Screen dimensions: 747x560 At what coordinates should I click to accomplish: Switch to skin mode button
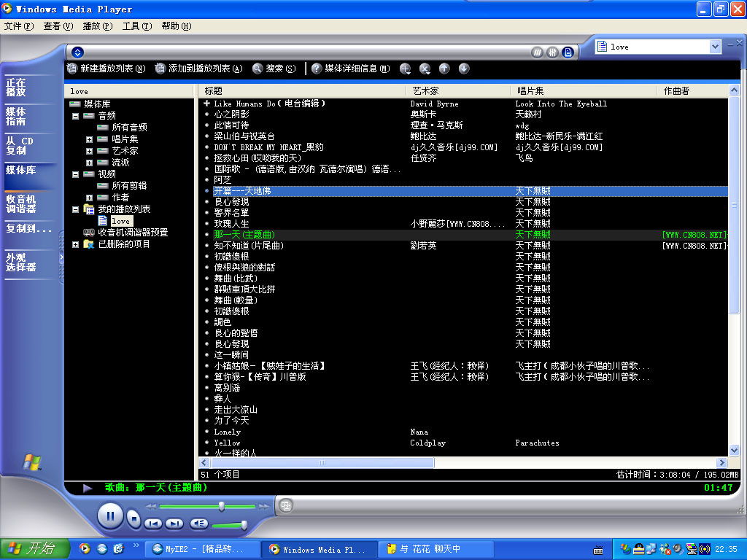tap(286, 506)
